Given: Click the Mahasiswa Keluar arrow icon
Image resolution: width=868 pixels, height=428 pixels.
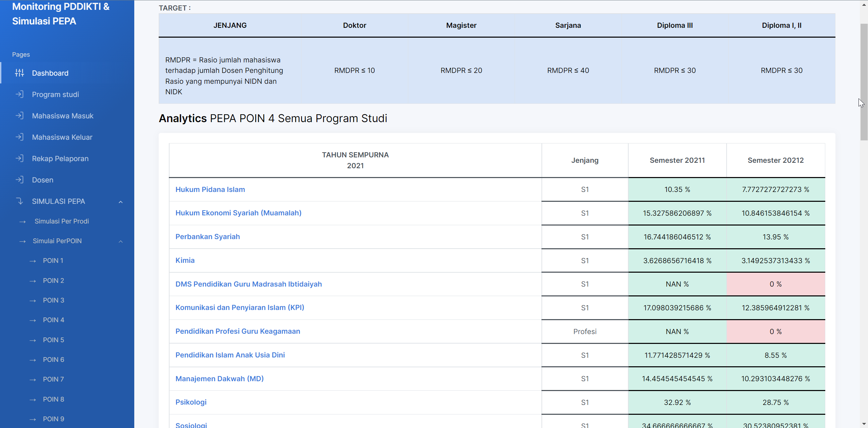Looking at the screenshot, I should pyautogui.click(x=19, y=137).
